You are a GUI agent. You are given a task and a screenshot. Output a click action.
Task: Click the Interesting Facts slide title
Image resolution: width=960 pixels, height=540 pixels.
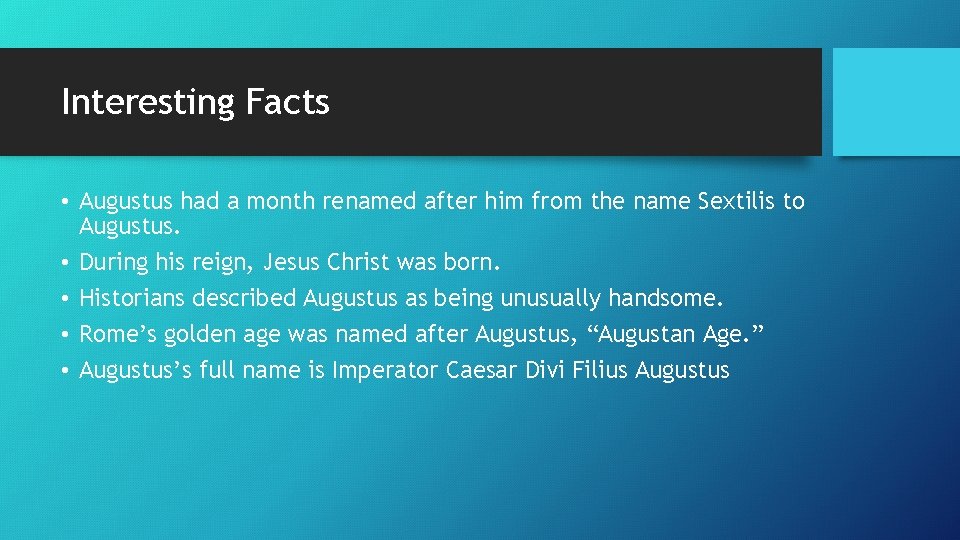[x=195, y=102]
